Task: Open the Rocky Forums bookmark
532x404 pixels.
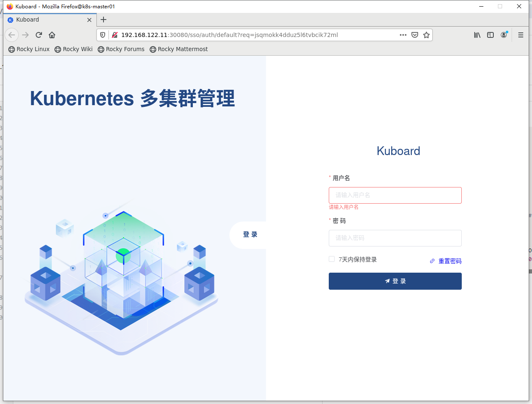Action: tap(121, 49)
